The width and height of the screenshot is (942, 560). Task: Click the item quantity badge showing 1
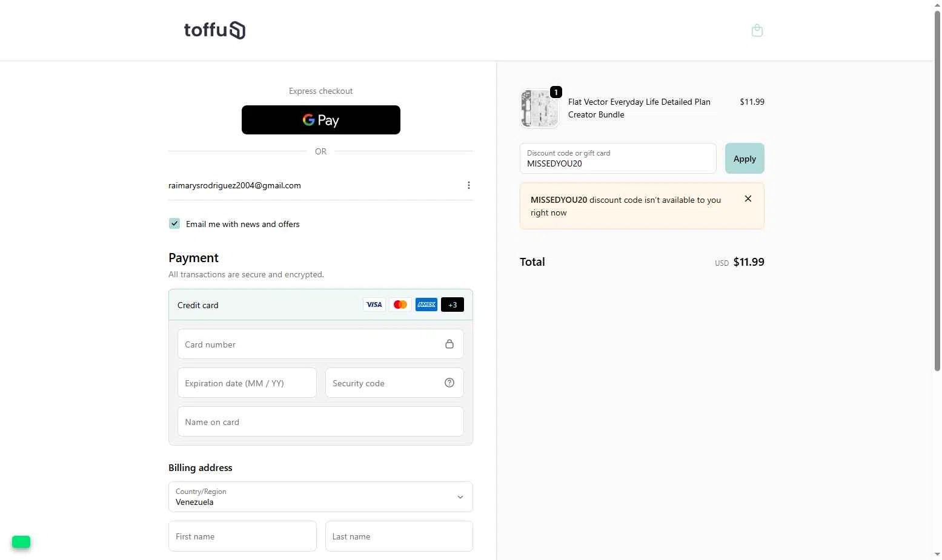click(556, 92)
